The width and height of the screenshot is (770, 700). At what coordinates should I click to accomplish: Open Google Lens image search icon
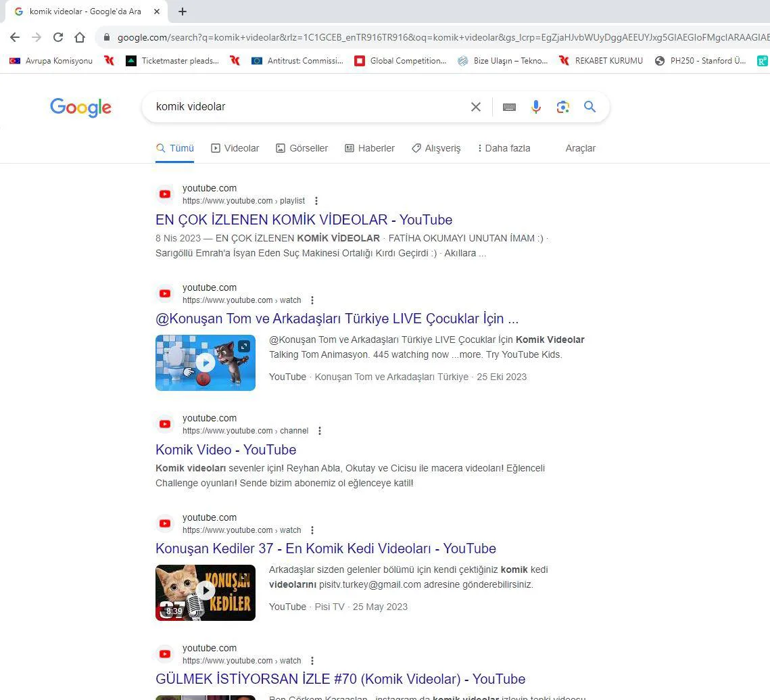tap(562, 107)
